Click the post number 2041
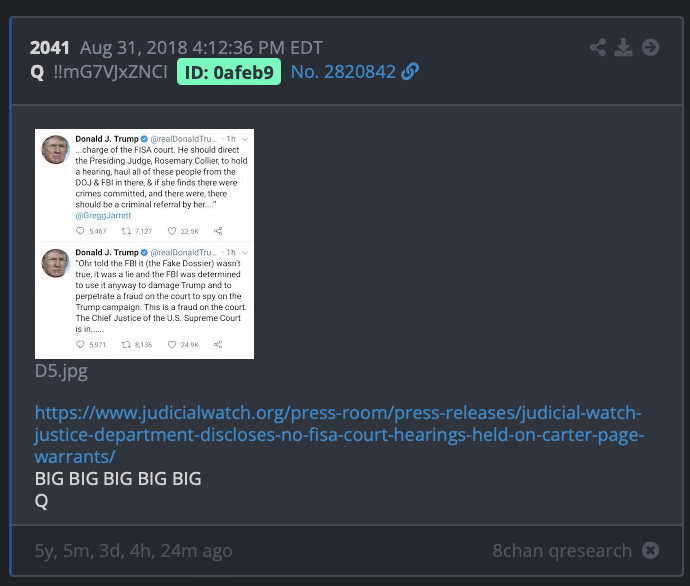This screenshot has height=586, width=690. coord(50,48)
